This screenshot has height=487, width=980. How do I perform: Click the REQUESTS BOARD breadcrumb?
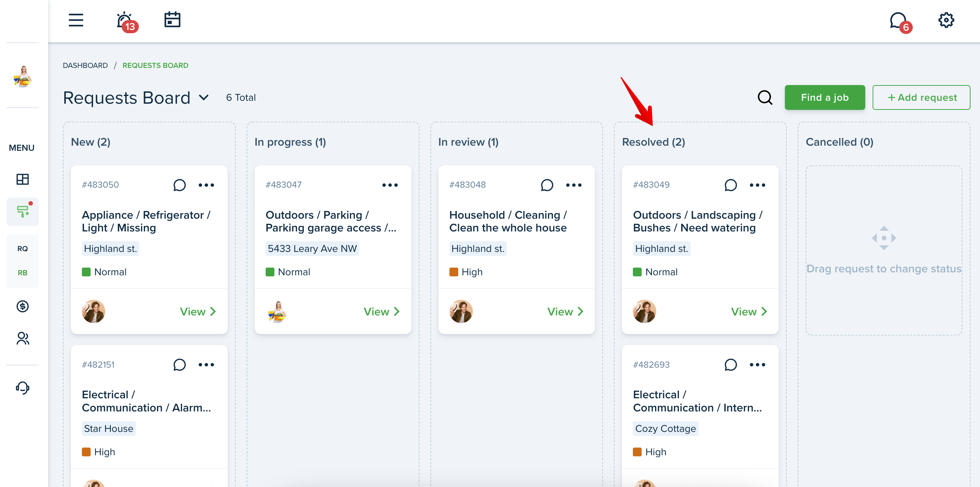point(155,65)
